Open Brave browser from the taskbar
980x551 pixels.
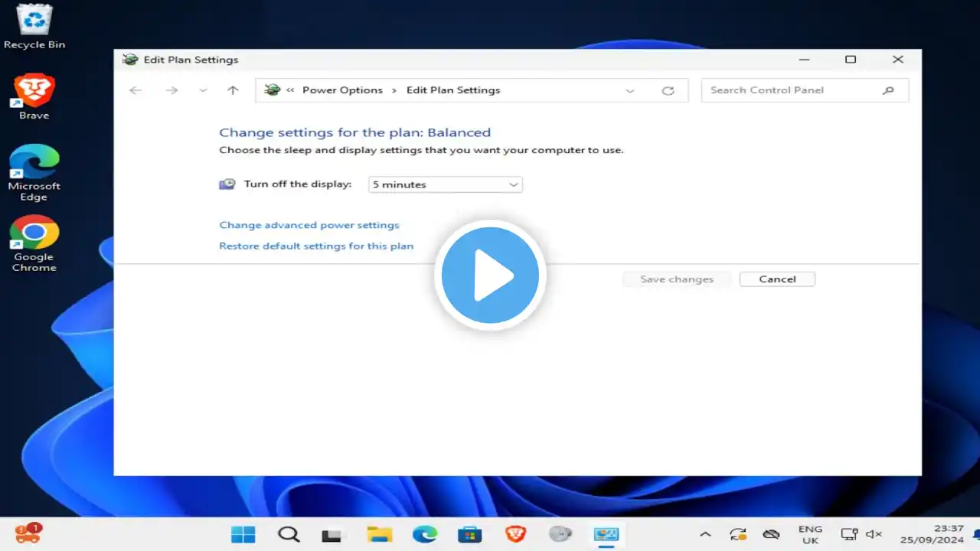515,534
